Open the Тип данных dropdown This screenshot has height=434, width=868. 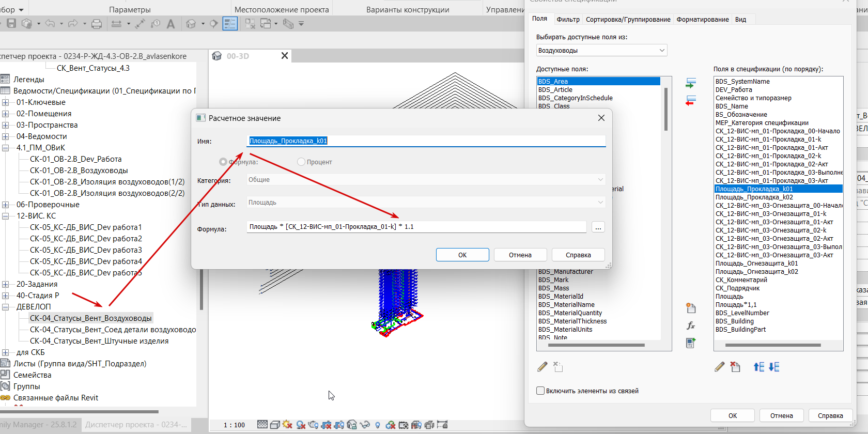pos(426,203)
